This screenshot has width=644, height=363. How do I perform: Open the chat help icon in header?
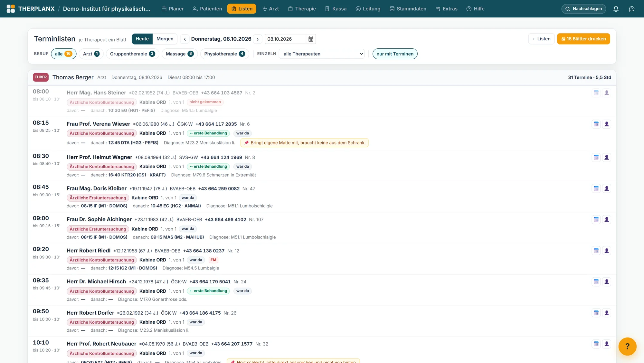(631, 9)
